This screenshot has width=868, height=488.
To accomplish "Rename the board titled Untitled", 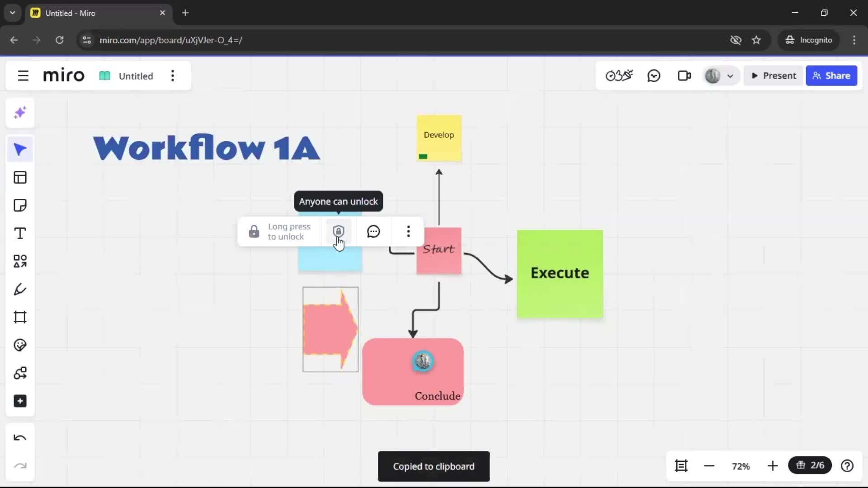I will 136,76.
